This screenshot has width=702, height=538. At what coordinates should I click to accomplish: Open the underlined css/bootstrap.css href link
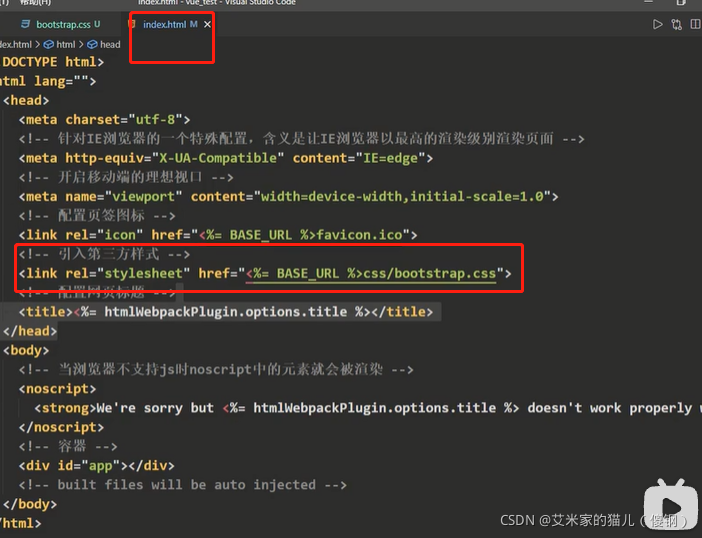(x=371, y=273)
